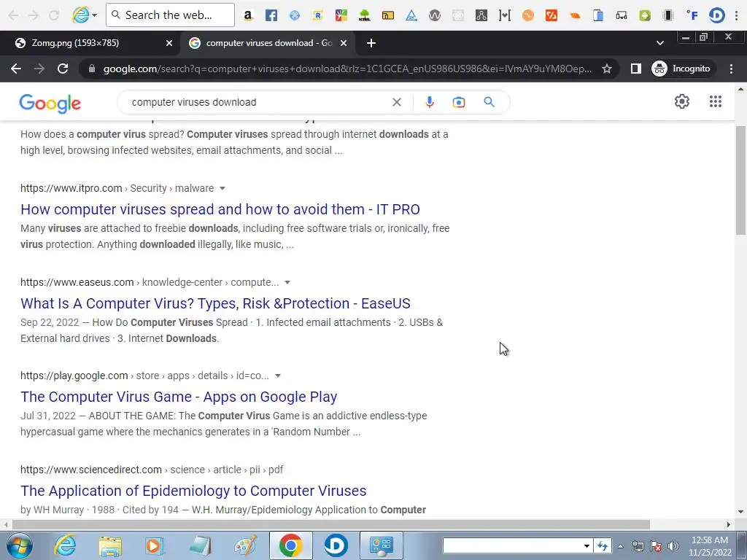Viewport: 747px width, 560px height.
Task: Click the Fahrenheit weather icon in top toolbar
Action: coord(692,15)
